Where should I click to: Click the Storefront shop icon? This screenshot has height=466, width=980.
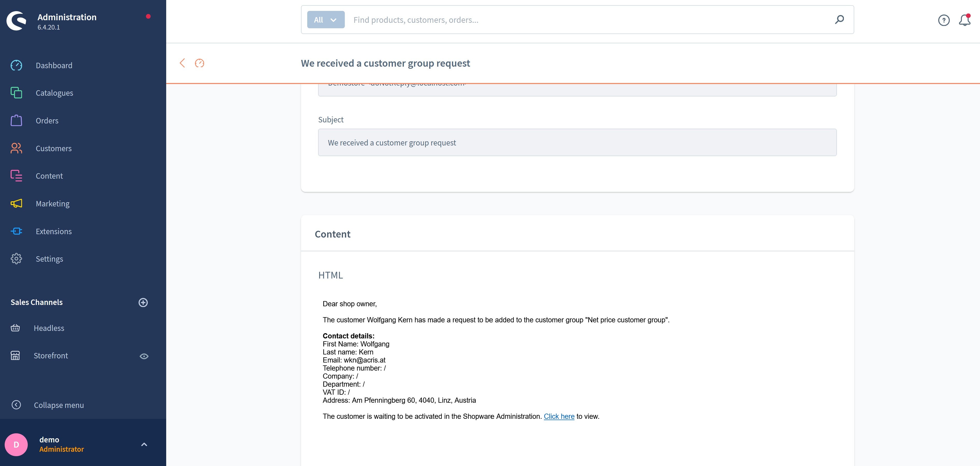(15, 356)
